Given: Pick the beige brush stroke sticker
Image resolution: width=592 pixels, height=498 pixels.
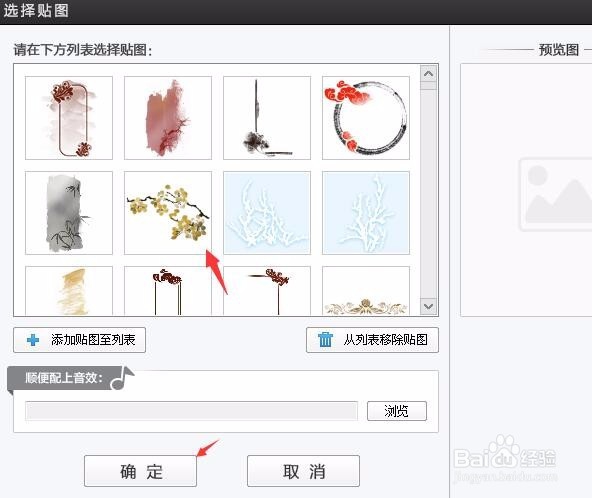Looking at the screenshot, I should click(69, 291).
